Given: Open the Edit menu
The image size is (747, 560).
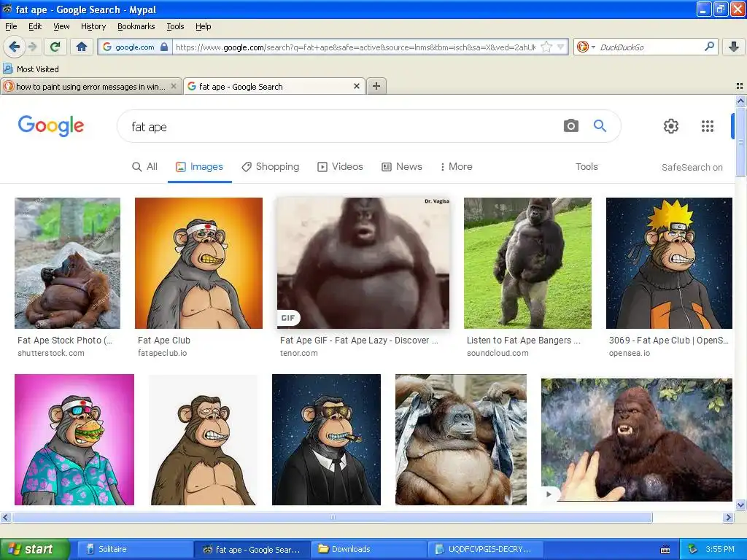Looking at the screenshot, I should click(x=35, y=26).
